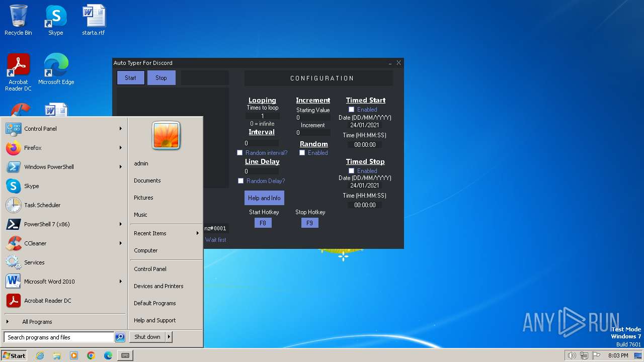Enable the Timed Start checkbox
This screenshot has height=362, width=644.
pos(351,110)
